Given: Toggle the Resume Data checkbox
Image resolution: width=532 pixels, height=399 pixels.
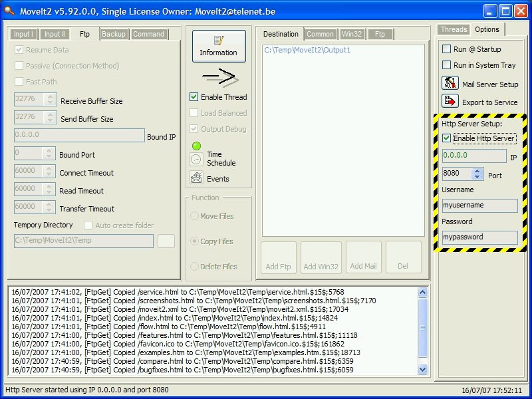Looking at the screenshot, I should tap(19, 50).
